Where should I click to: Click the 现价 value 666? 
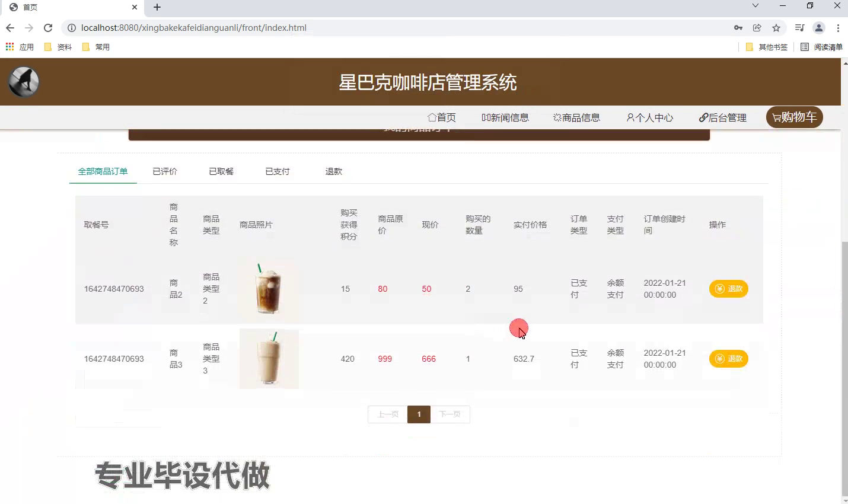coord(429,359)
